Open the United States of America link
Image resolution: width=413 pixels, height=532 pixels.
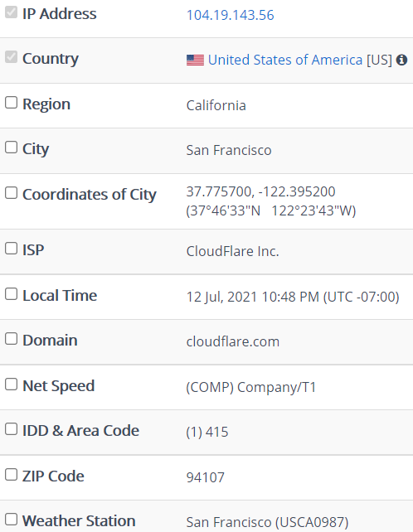285,60
